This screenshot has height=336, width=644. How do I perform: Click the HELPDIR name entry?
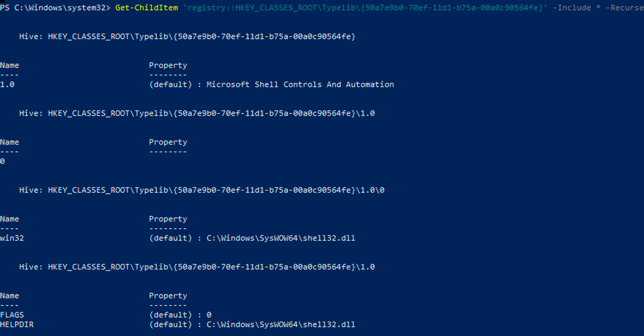(17, 324)
